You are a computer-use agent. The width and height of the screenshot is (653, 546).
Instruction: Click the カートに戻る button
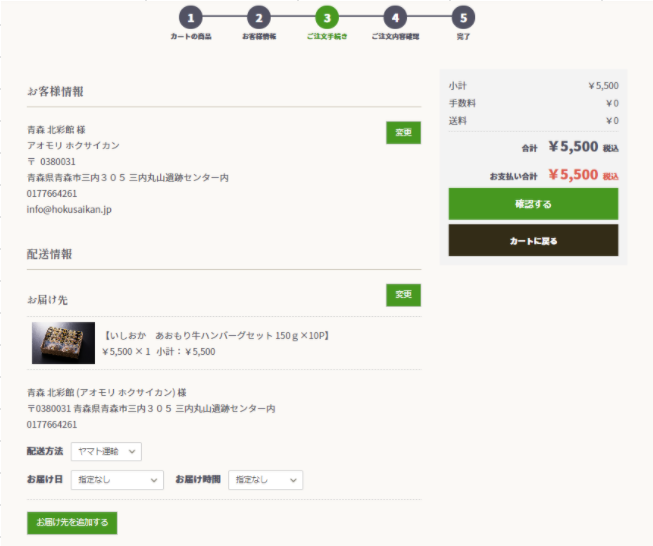[x=533, y=240]
